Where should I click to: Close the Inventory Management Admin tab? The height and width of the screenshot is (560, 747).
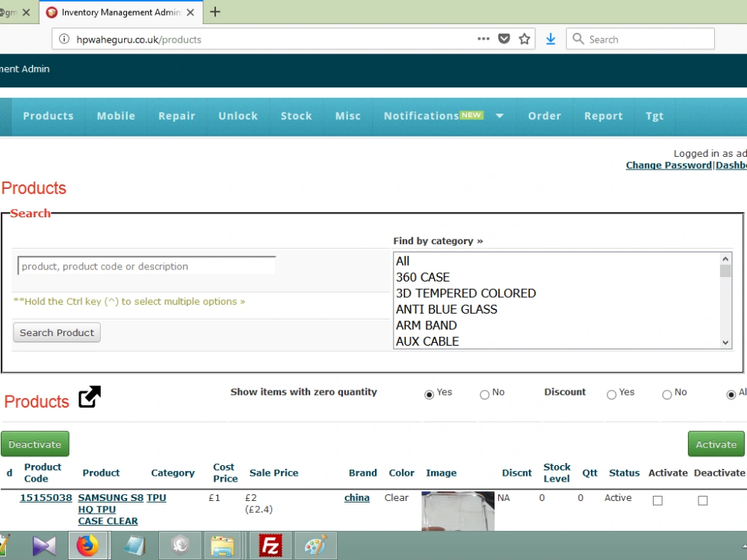click(190, 13)
